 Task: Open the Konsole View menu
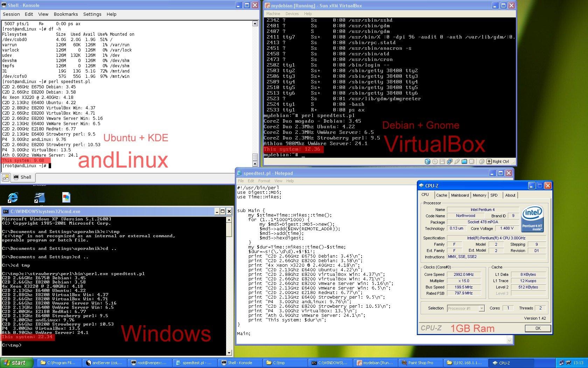(x=43, y=14)
